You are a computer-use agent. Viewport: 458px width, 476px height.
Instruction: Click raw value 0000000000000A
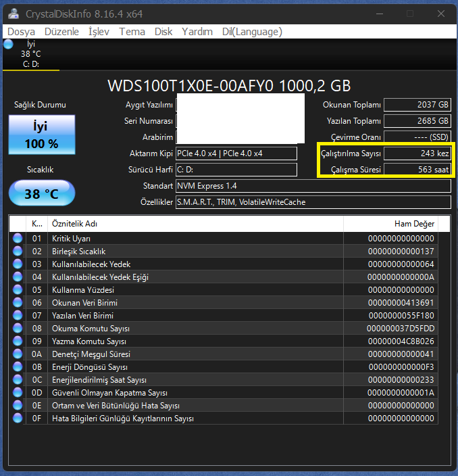point(401,277)
